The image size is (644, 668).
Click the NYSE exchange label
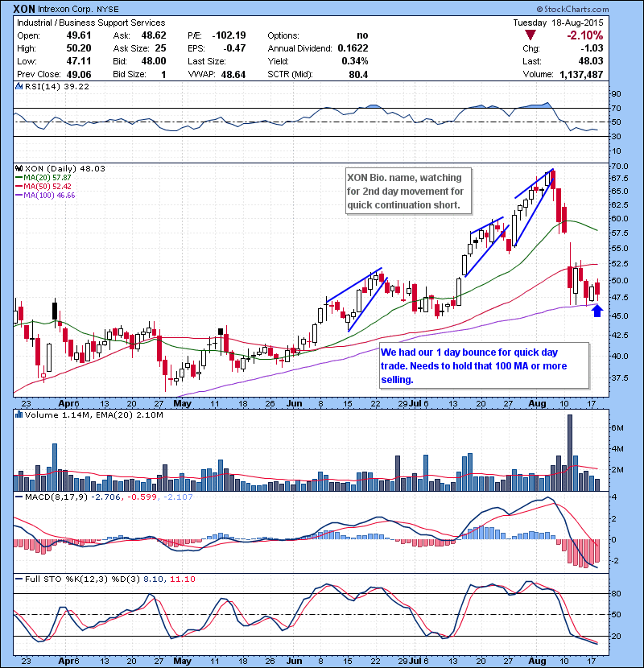[x=107, y=9]
